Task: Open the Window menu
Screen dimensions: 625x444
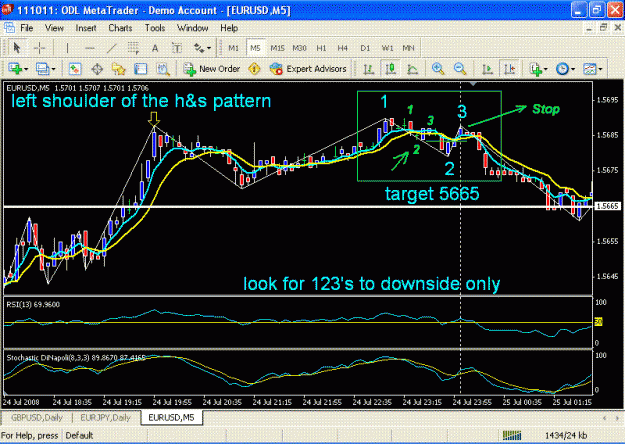Action: (x=193, y=28)
